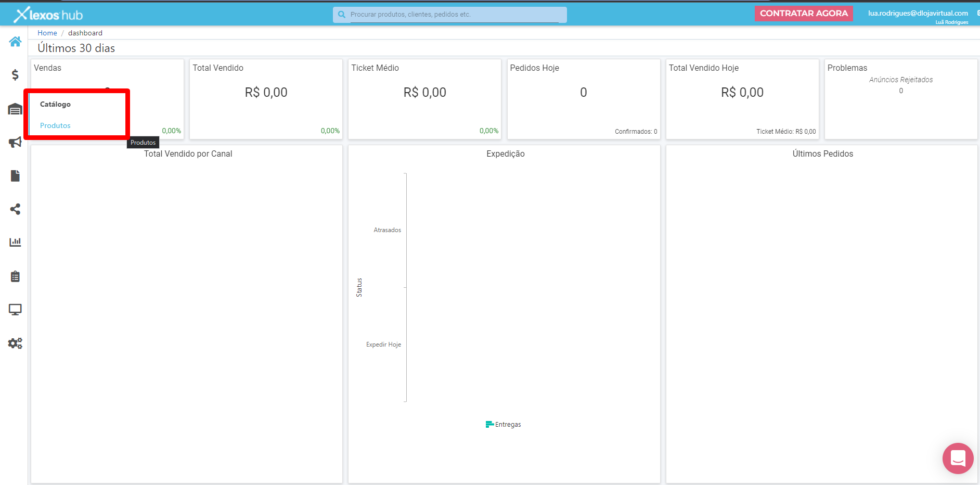Open the chat support bubble
This screenshot has height=485, width=980.
click(958, 458)
